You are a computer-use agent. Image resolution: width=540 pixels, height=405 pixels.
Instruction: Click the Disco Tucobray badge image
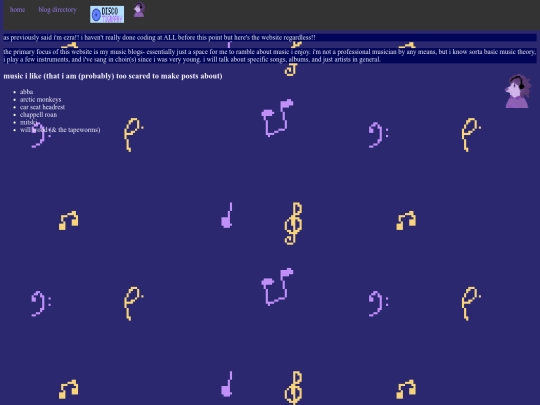(107, 14)
